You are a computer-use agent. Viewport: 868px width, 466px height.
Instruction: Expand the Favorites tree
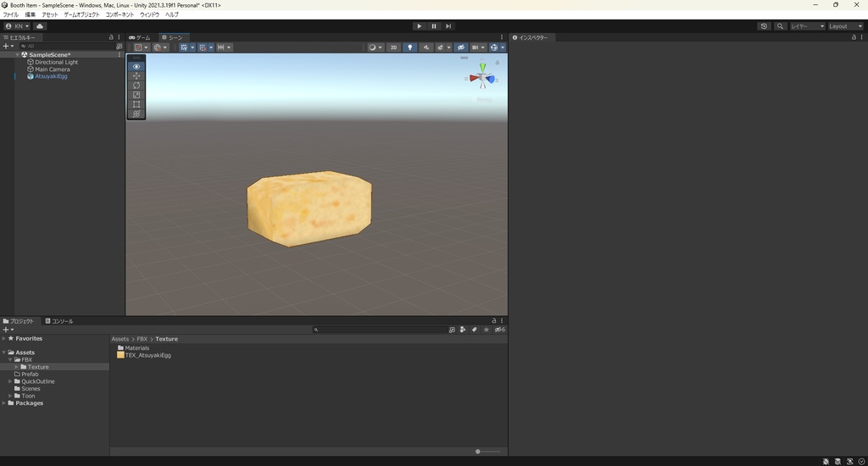pos(4,338)
